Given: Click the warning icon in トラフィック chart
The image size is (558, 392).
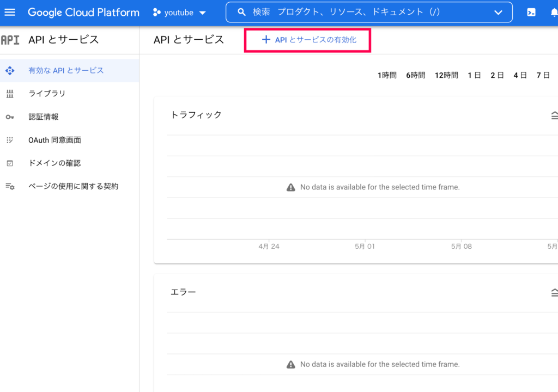Looking at the screenshot, I should 291,187.
